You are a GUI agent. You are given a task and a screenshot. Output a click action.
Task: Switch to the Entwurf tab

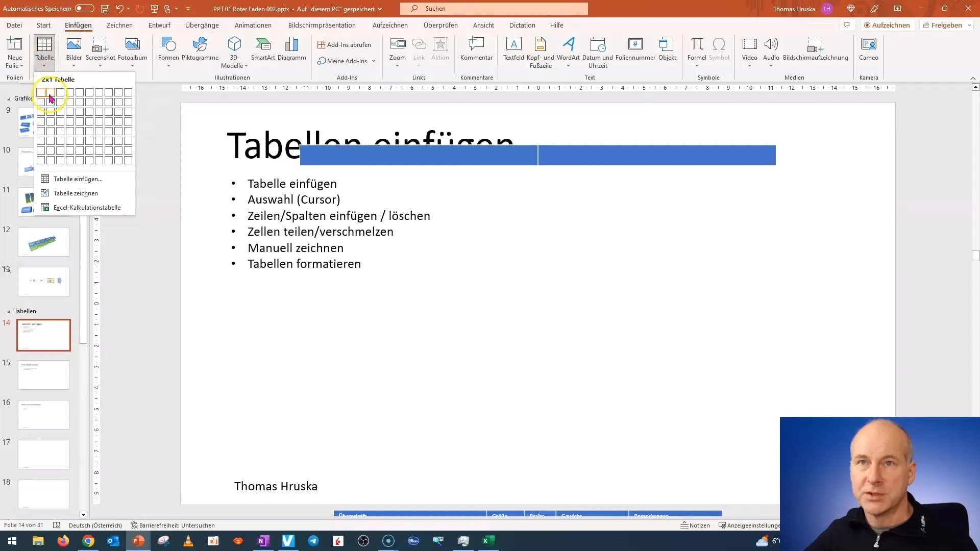[159, 25]
